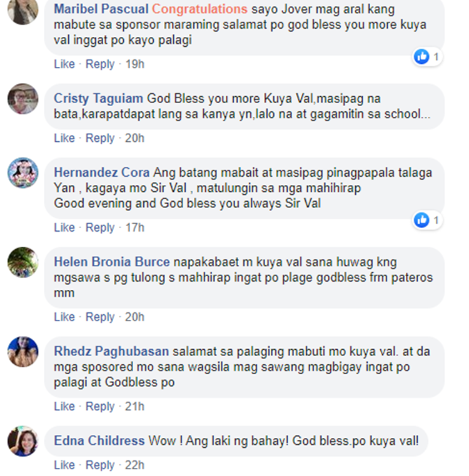Open Maribel Pascual's profile picture
This screenshot has width=469, height=476.
[x=23, y=10]
